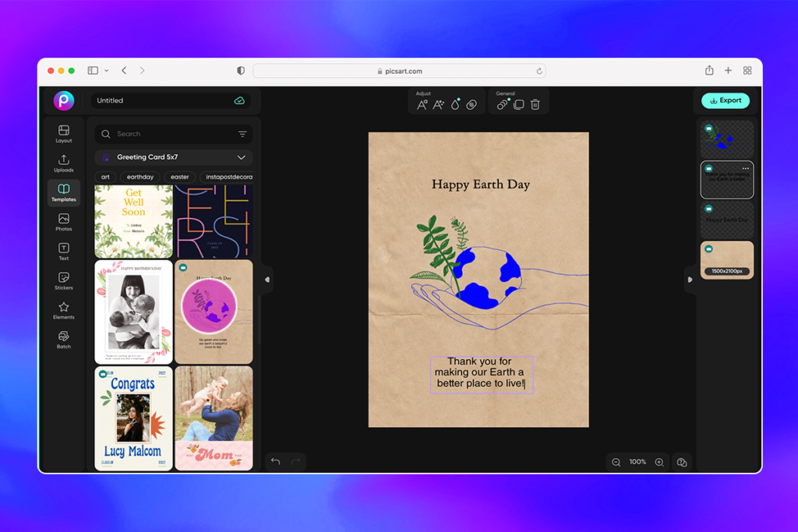Viewport: 798px width, 532px height.
Task: Click the Export button
Action: 725,100
